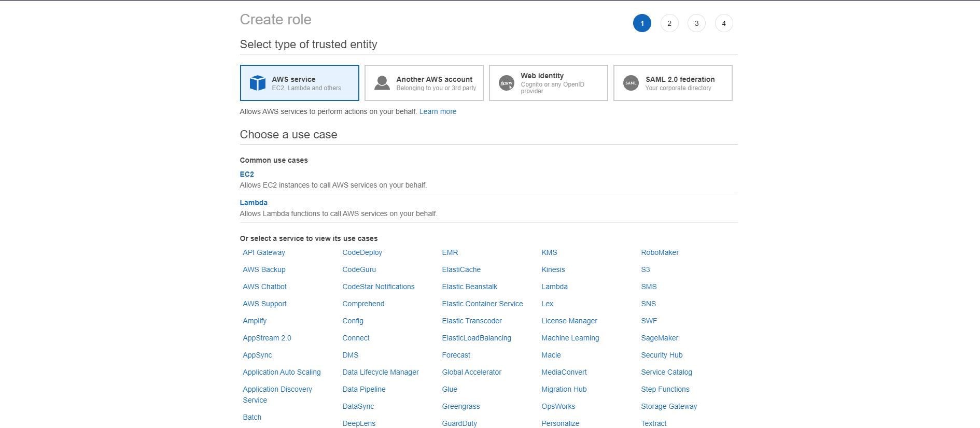Open Elastic Beanstalk use cases

coord(470,287)
